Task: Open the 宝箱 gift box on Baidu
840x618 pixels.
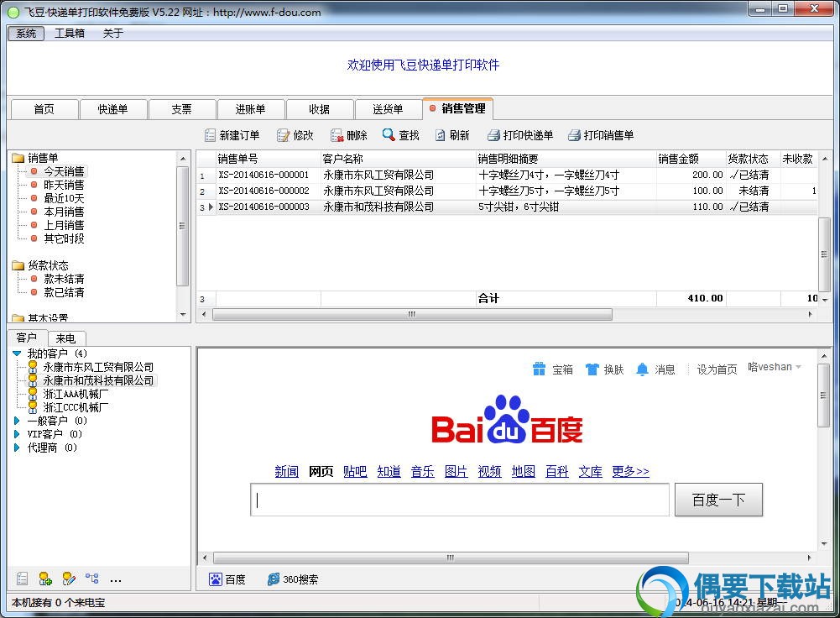Action: click(x=553, y=369)
